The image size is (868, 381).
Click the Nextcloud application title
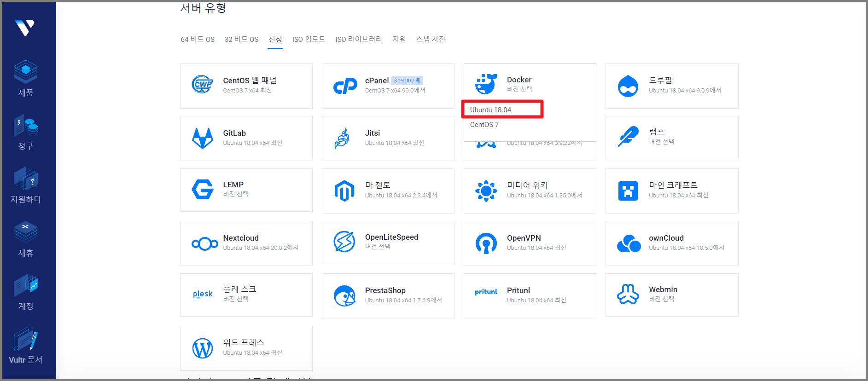pos(241,238)
